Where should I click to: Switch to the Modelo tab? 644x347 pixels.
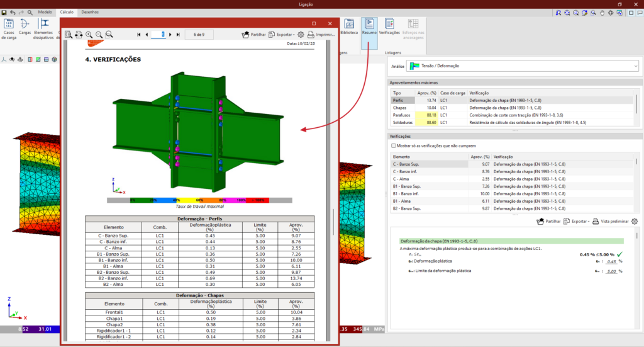tap(45, 12)
